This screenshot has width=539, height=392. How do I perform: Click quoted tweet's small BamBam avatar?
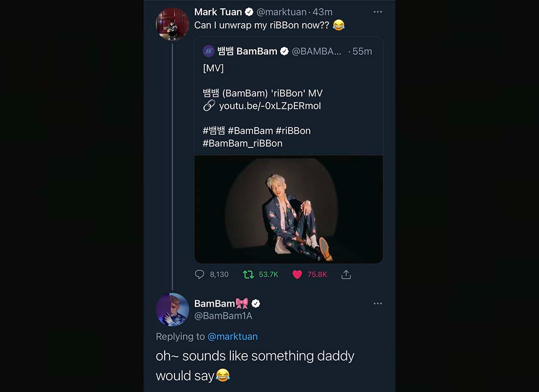coord(208,51)
